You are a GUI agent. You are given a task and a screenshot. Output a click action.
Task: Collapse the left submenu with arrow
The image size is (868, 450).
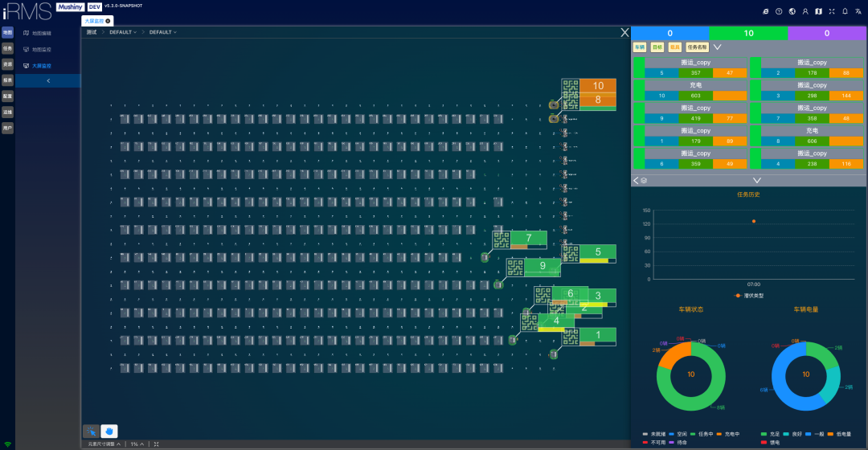coord(47,81)
